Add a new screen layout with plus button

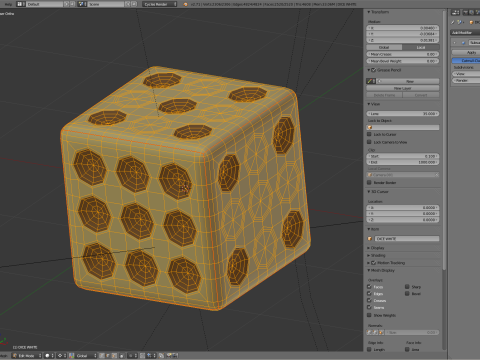point(66,4)
